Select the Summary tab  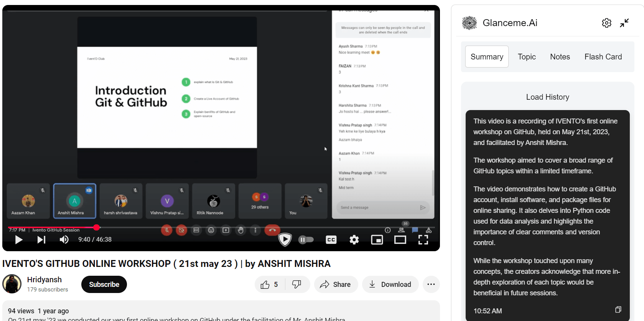[487, 57]
